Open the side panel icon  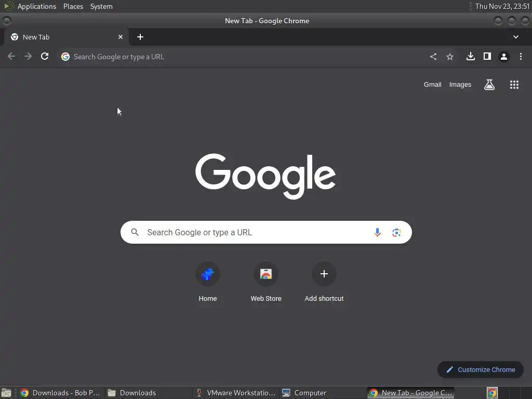[x=487, y=56]
